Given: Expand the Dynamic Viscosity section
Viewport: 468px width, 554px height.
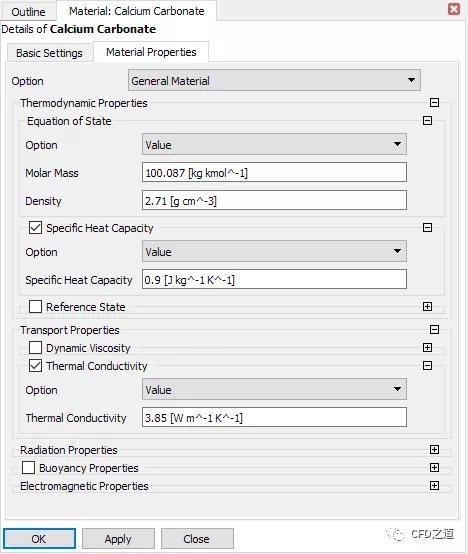Looking at the screenshot, I should [427, 348].
